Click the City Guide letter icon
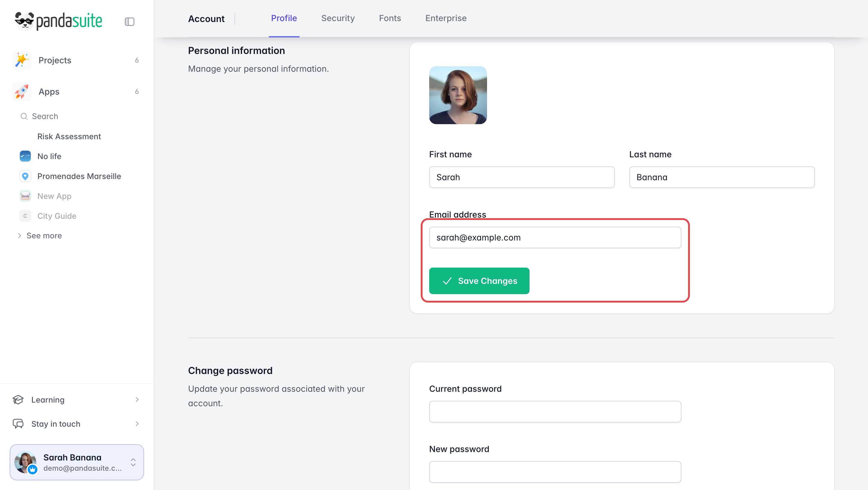868x490 pixels. 25,216
